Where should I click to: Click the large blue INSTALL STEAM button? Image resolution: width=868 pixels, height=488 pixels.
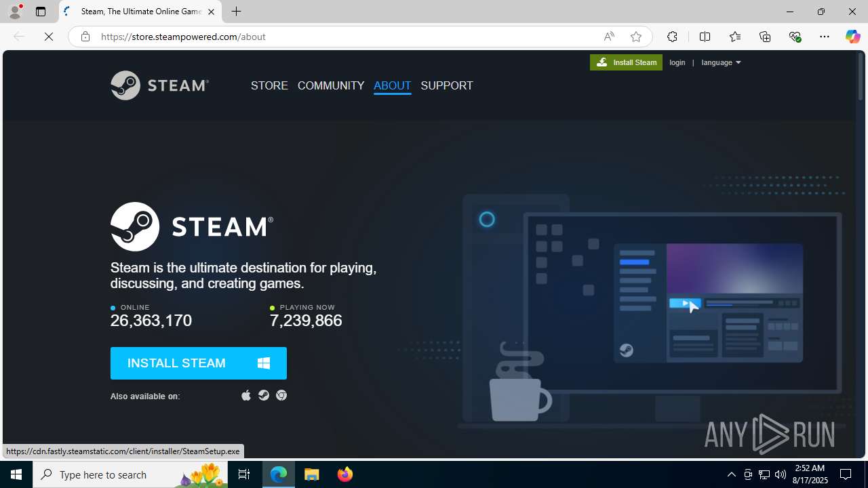199,363
